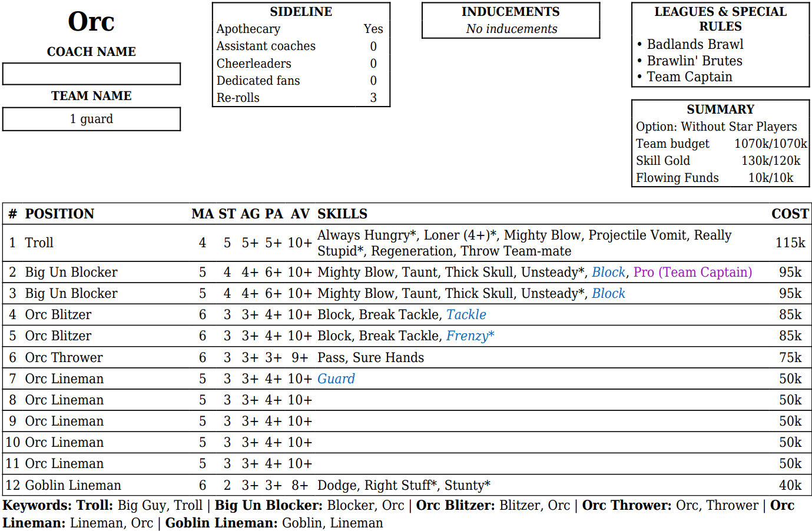This screenshot has width=812, height=531.
Task: Select the 'COACH NAME' label
Action: tap(91, 52)
